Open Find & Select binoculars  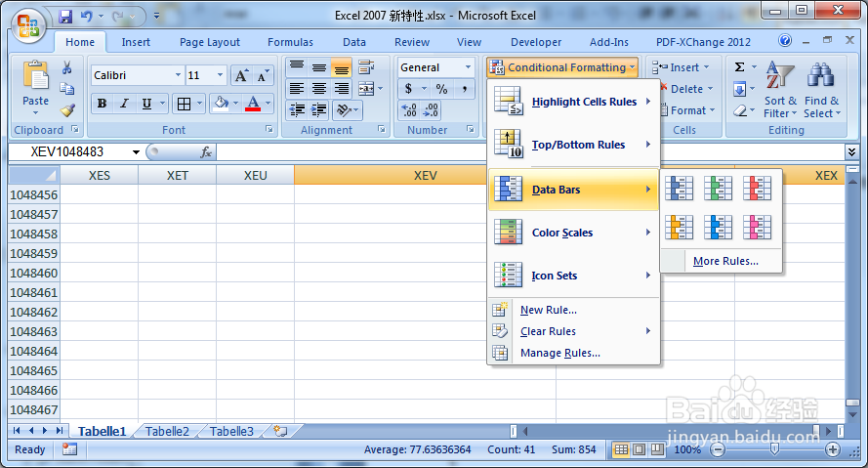tap(821, 90)
